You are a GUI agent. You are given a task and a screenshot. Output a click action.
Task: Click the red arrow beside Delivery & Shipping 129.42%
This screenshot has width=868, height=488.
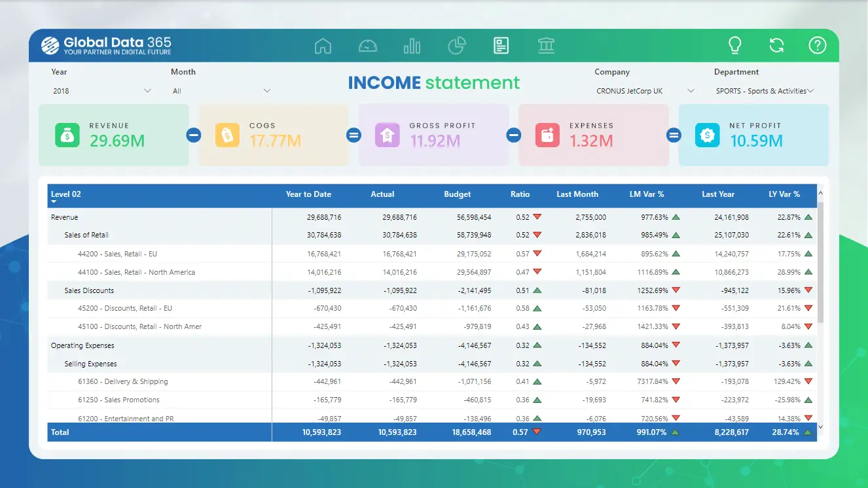808,381
